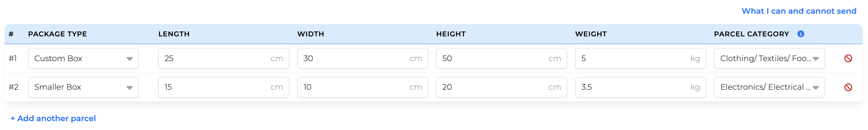
Task: Open Custom Box package type dropdown
Action: tap(83, 58)
